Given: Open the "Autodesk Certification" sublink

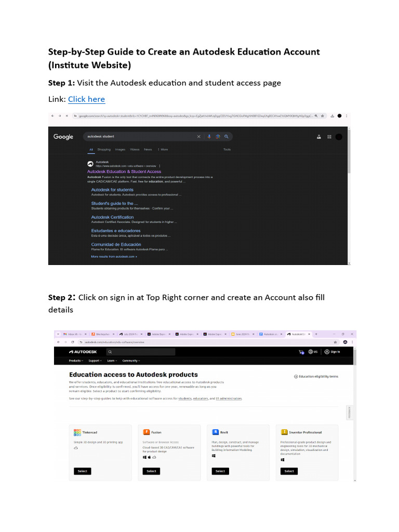Looking at the screenshot, I should pyautogui.click(x=112, y=217).
